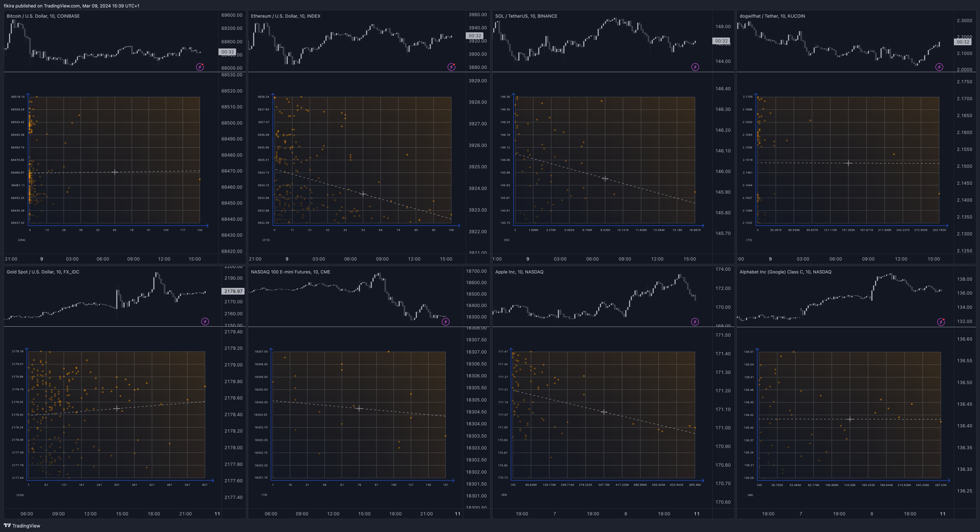Click 695.48K label on Apple scatter axis
The height and width of the screenshot is (532, 980).
tap(695, 485)
